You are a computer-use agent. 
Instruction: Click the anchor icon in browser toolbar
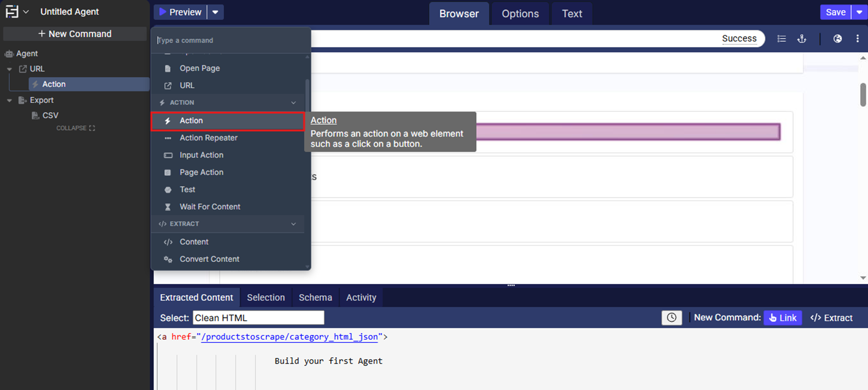pos(801,39)
